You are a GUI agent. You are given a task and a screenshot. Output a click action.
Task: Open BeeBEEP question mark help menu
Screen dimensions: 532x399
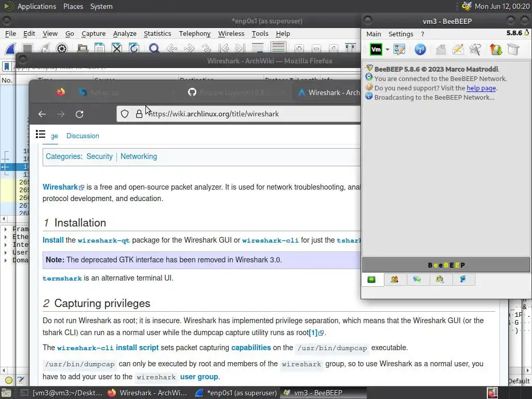coord(422,34)
